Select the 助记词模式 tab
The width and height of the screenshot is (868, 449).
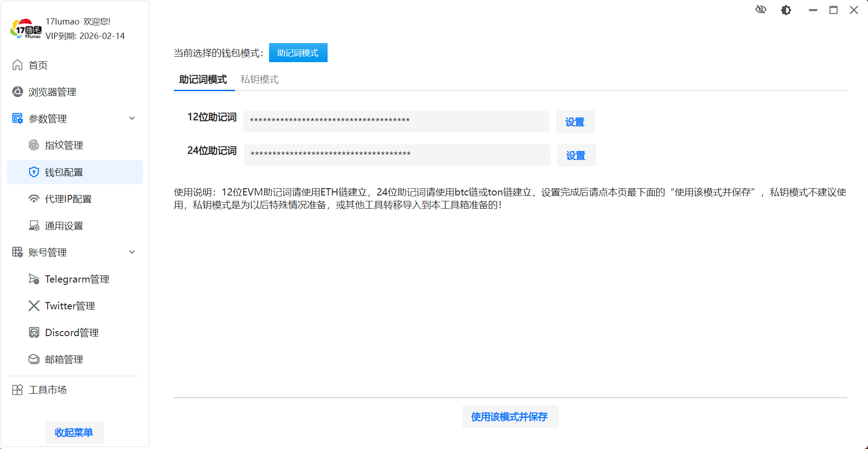pyautogui.click(x=203, y=79)
